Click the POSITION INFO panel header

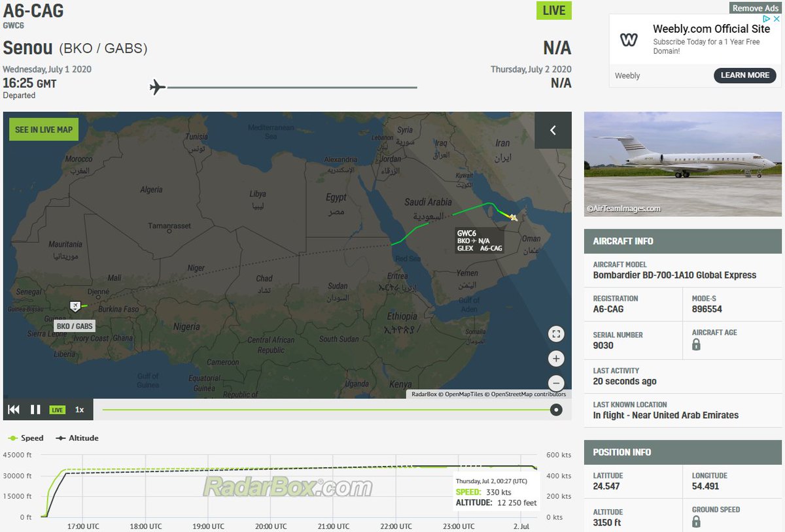click(682, 452)
